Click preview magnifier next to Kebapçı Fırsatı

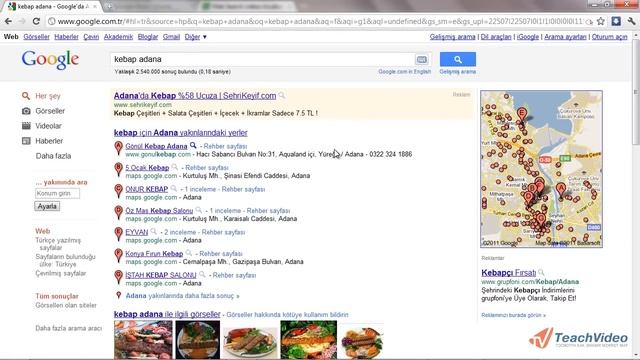point(541,272)
